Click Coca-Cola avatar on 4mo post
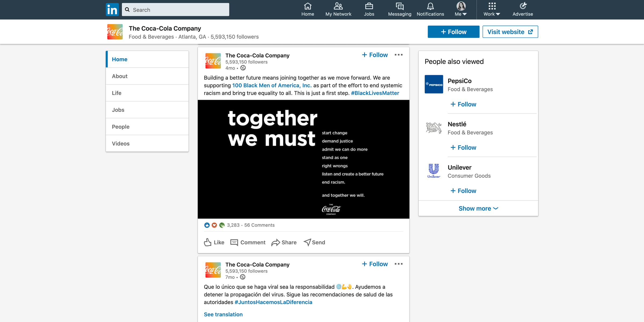This screenshot has height=322, width=644. click(213, 61)
